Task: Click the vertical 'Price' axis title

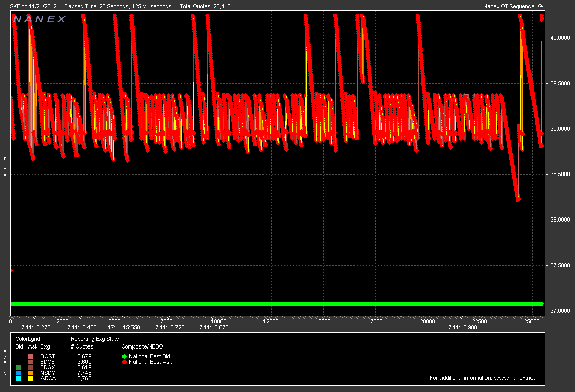Action: pos(5,164)
